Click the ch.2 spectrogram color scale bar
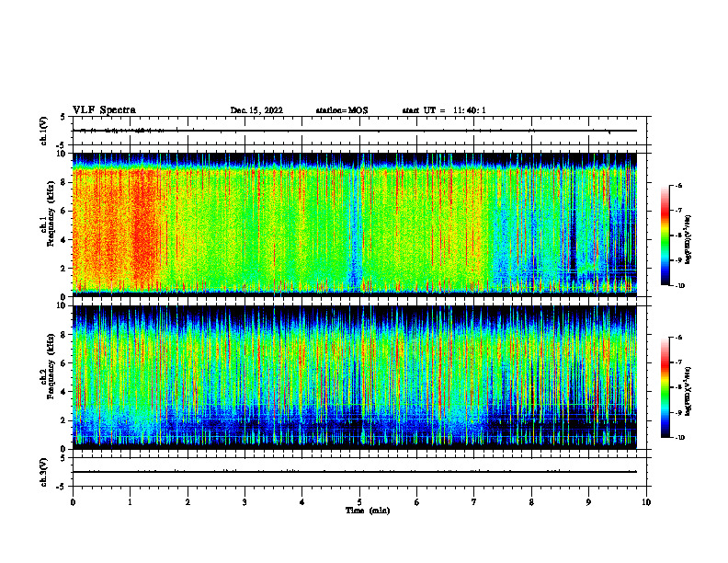The image size is (728, 563). pos(665,387)
